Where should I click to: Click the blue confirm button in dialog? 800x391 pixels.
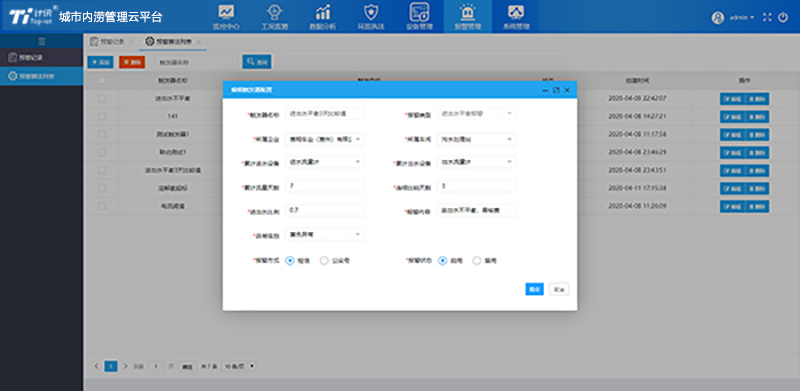pos(534,289)
